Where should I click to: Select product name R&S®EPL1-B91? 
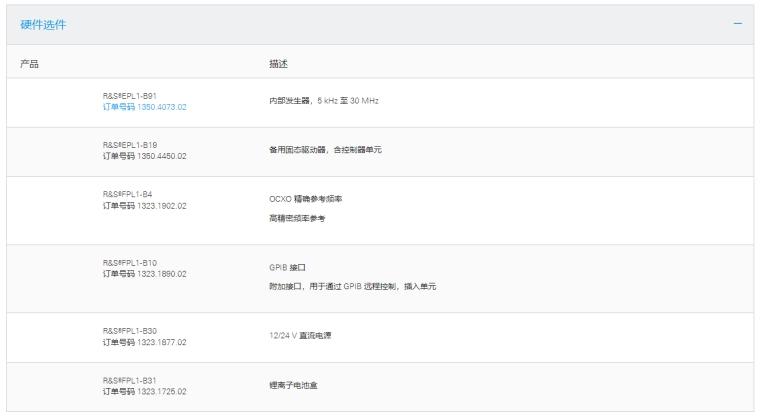point(129,96)
